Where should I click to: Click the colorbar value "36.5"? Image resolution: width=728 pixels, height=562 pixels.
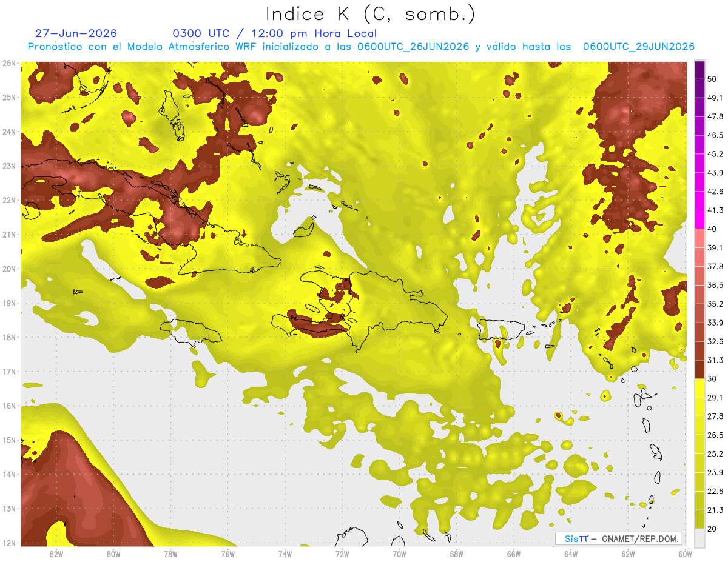715,285
